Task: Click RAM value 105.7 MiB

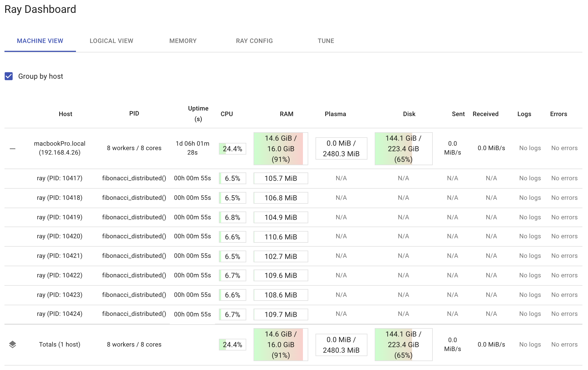Action: pos(281,178)
